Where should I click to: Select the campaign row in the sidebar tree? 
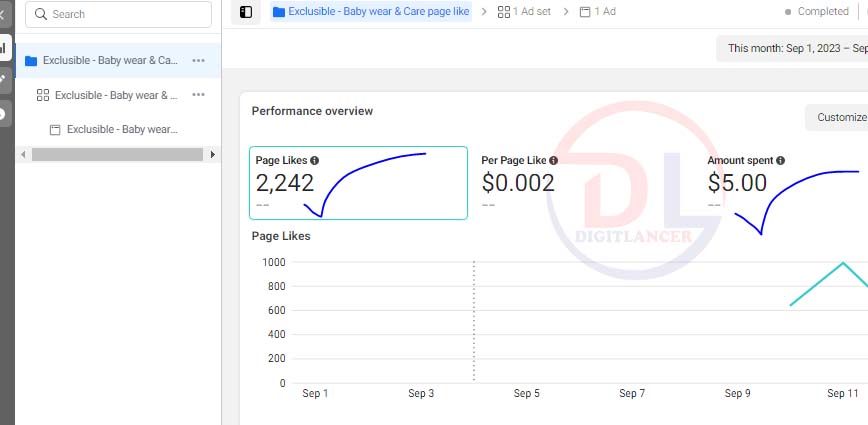(x=118, y=60)
